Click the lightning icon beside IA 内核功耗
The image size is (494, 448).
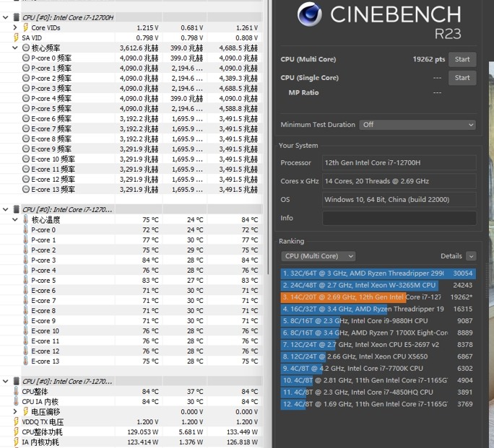pyautogui.click(x=16, y=442)
